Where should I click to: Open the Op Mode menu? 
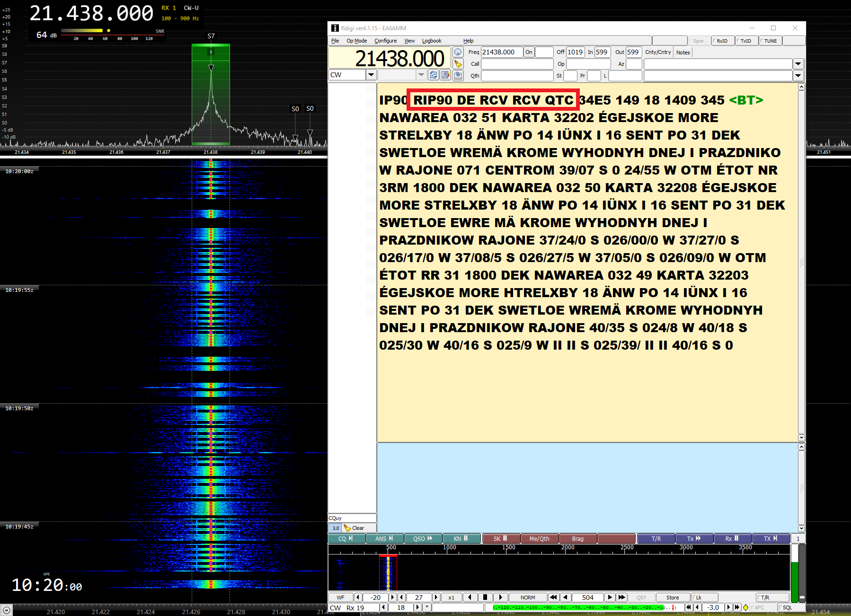(356, 41)
